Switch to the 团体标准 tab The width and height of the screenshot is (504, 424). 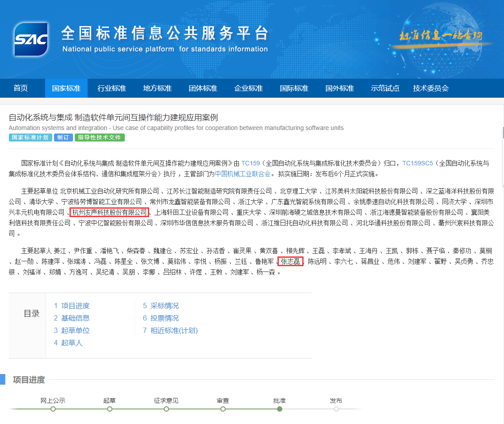203,88
